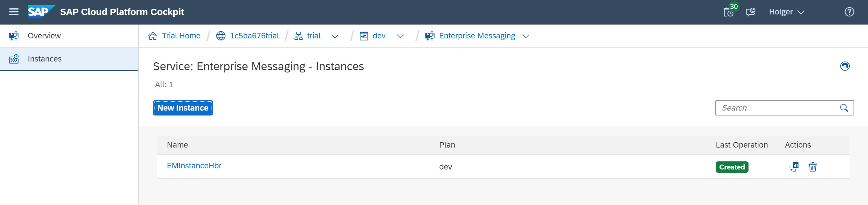Expand the dev breadcrumb dropdown arrow
Screen dimensions: 868x205
[x=400, y=36]
